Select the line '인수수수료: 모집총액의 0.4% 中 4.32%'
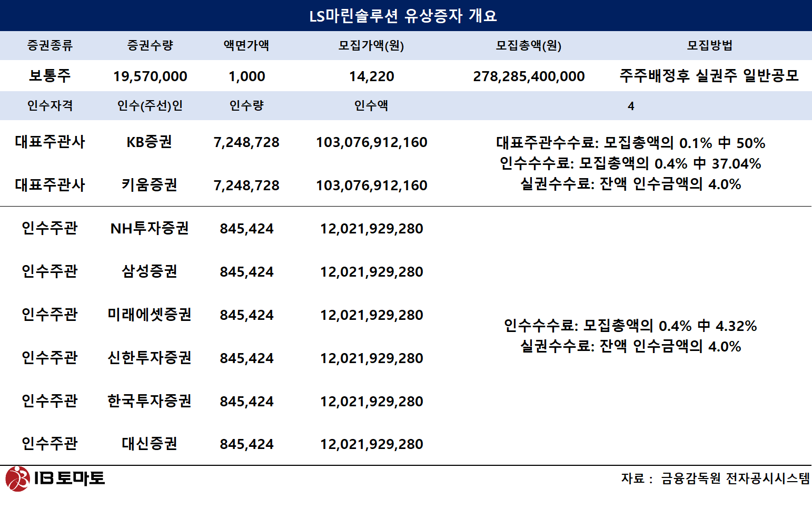Viewport: 812px width, 508px height. [x=630, y=326]
